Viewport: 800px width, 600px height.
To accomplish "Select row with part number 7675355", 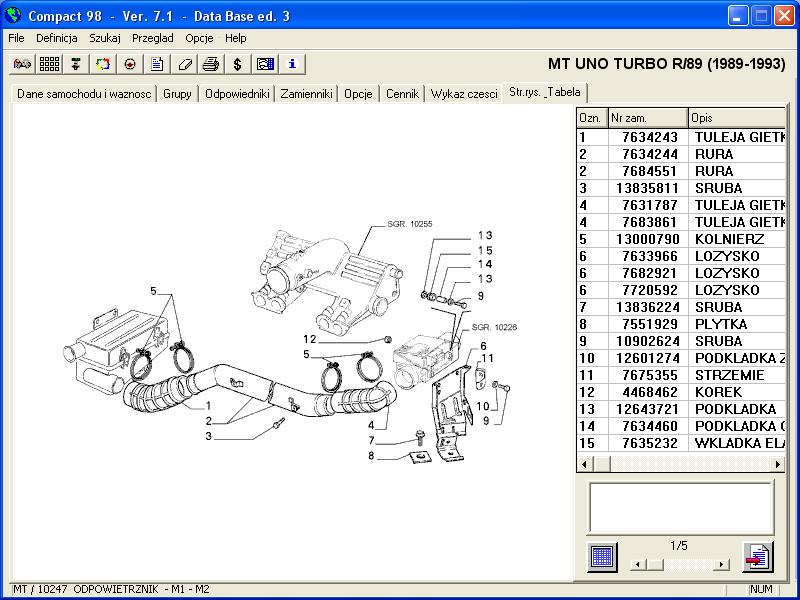I will [649, 375].
